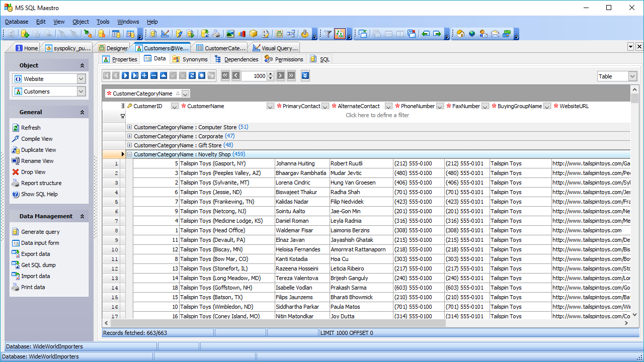Viewport: 644px width, 362px height.
Task: Click the Drop View red X icon
Action: coord(16,172)
